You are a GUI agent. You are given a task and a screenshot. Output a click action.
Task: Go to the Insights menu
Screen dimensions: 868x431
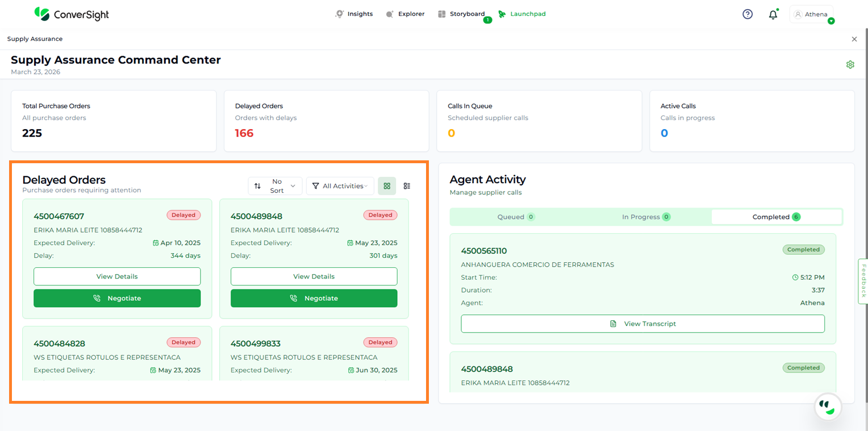(x=354, y=14)
